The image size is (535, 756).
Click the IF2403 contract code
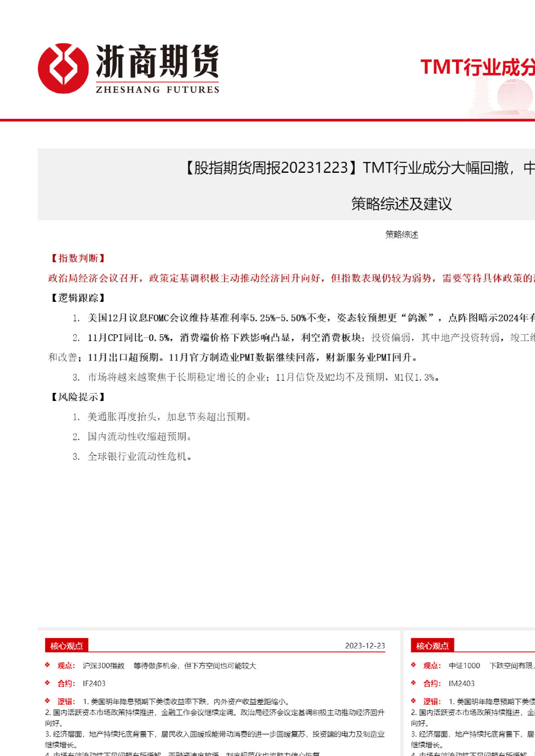94,684
